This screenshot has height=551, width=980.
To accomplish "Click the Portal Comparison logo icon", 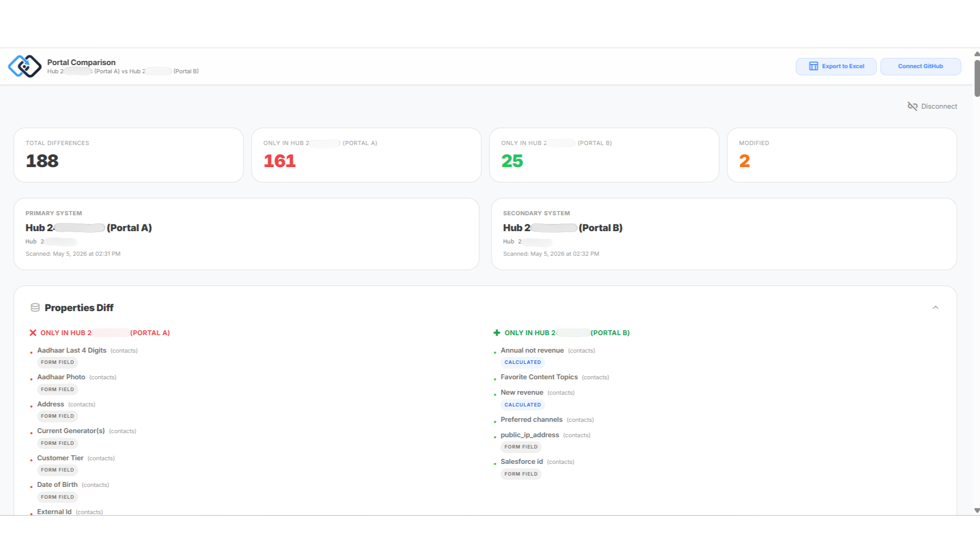I will 25,66.
